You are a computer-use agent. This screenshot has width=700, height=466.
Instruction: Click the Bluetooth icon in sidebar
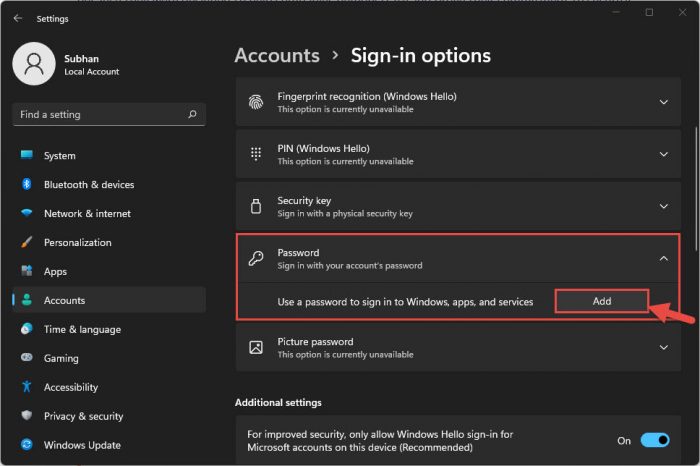(x=27, y=184)
